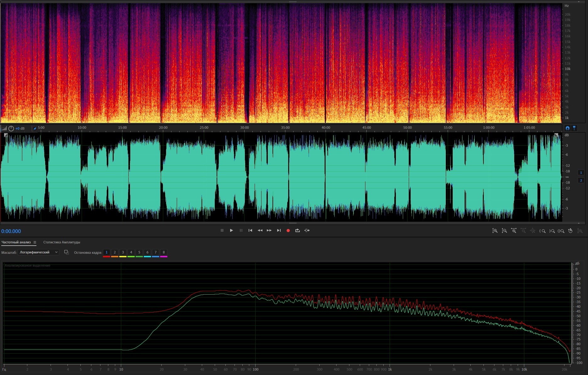Select the Частотный анализ tab

[x=16, y=242]
